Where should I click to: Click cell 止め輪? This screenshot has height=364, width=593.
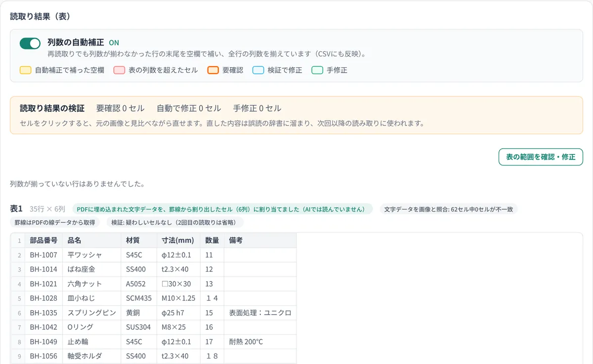coord(91,341)
